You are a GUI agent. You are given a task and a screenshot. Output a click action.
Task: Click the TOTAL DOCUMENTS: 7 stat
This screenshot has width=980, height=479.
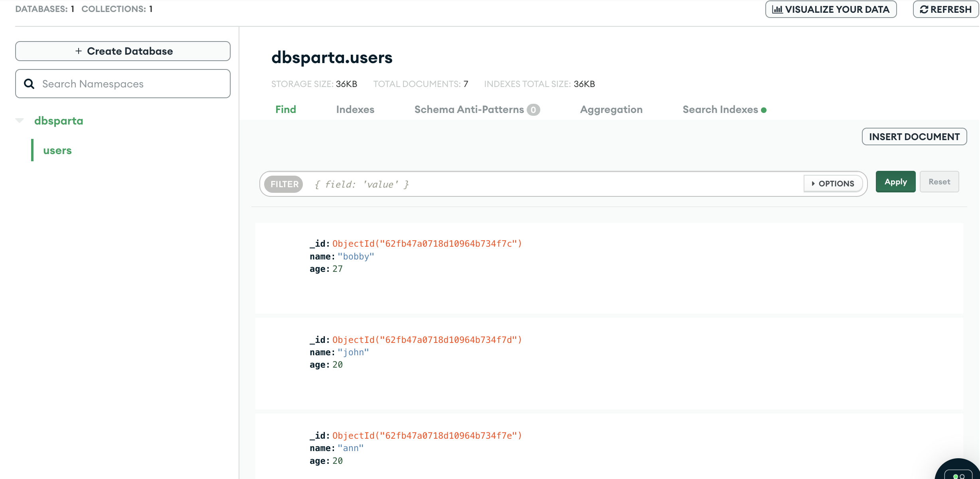(x=421, y=84)
